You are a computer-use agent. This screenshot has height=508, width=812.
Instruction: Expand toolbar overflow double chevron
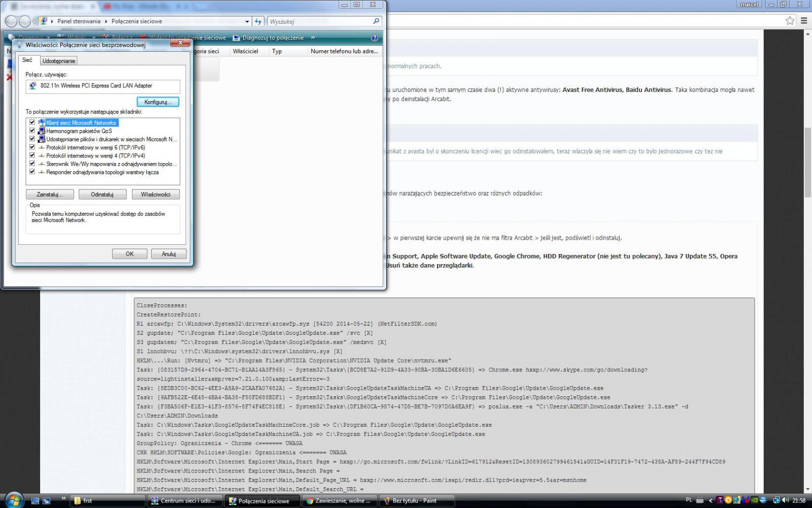313,38
